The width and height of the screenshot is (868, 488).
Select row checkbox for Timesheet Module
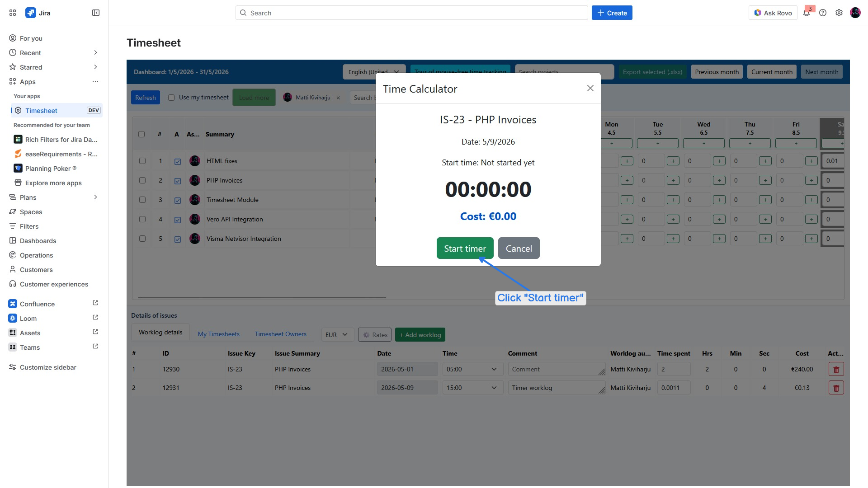coord(142,200)
